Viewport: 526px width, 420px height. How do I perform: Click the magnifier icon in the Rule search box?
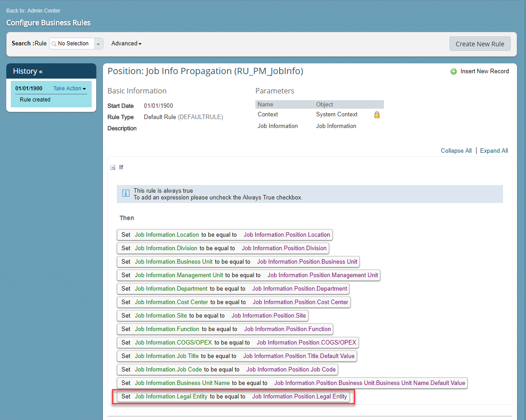click(x=53, y=44)
